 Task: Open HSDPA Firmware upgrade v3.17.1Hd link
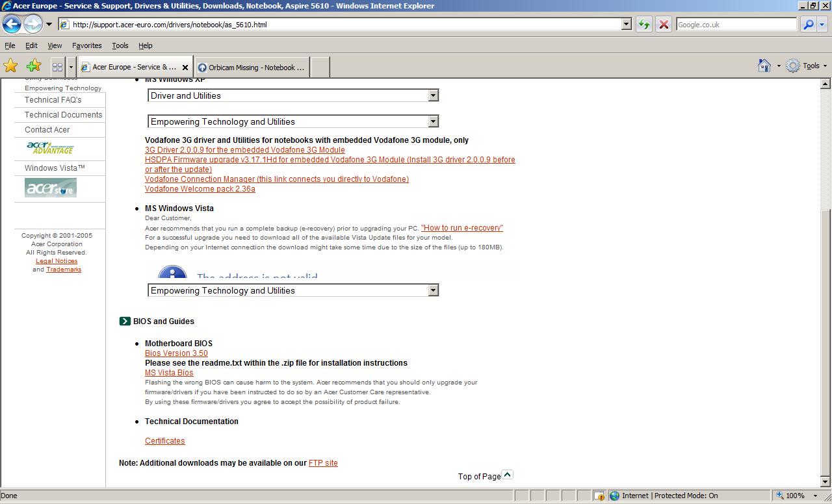[330, 164]
